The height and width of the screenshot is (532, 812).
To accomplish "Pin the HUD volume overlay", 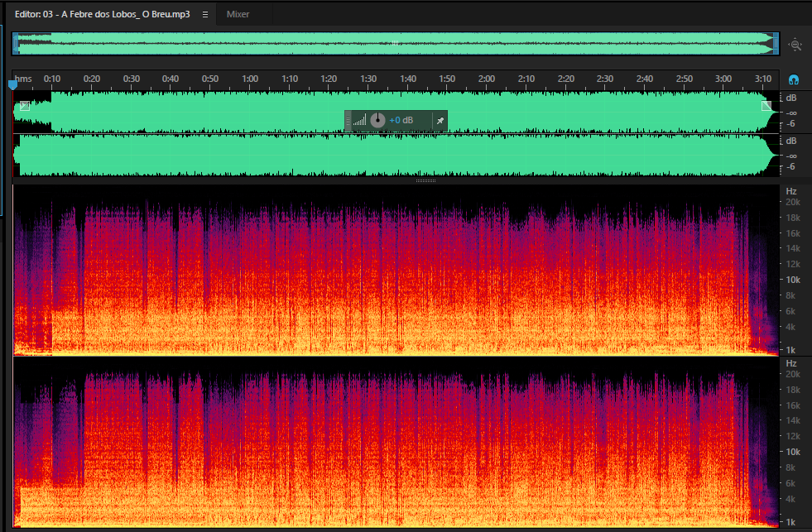I will point(440,121).
